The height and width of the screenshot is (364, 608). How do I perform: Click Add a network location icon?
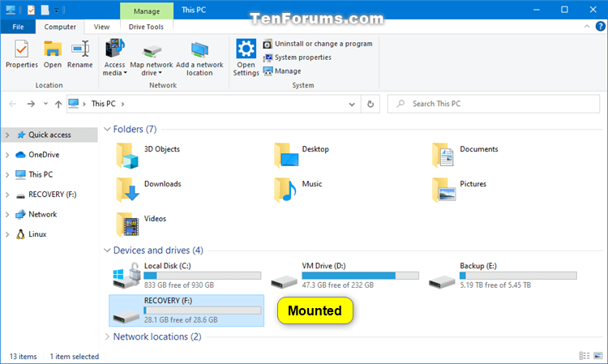pos(199,50)
